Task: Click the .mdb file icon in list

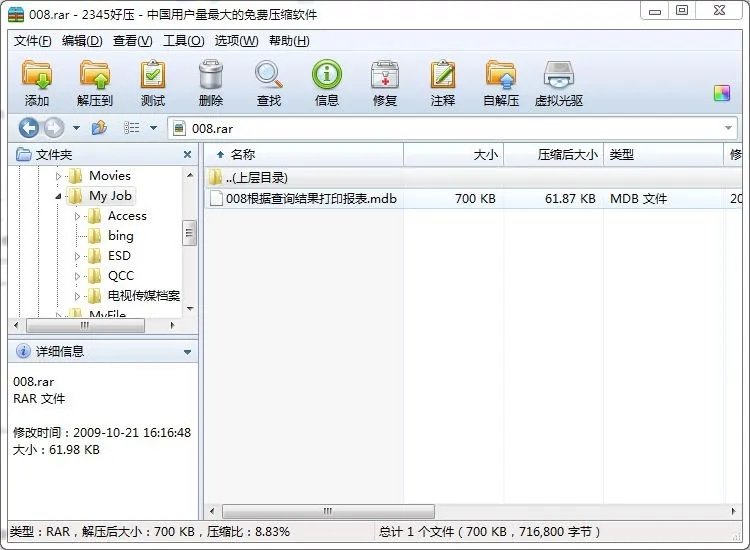Action: (x=216, y=198)
